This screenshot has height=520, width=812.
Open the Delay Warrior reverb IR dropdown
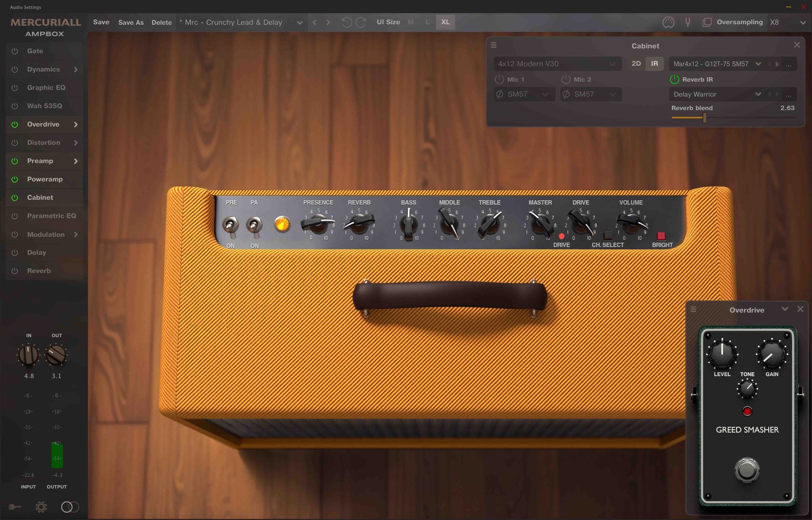758,94
